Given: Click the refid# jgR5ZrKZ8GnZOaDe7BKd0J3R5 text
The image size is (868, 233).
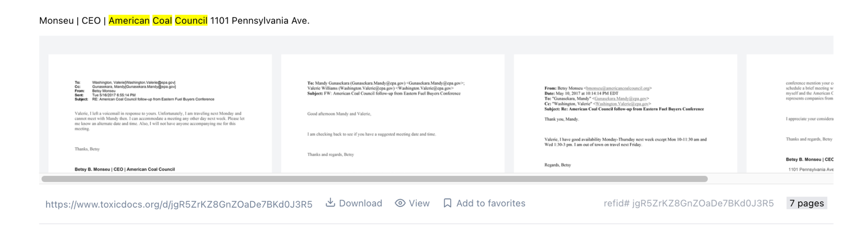Looking at the screenshot, I should 689,203.
